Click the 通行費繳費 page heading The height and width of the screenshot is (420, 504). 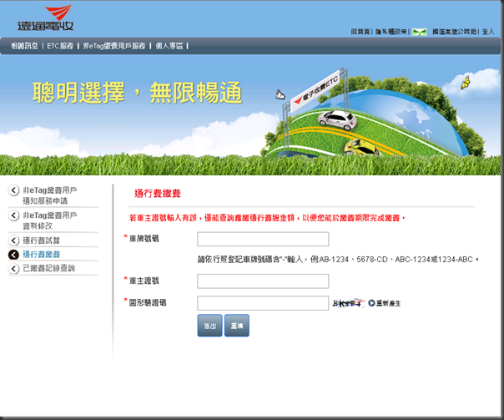pos(158,193)
